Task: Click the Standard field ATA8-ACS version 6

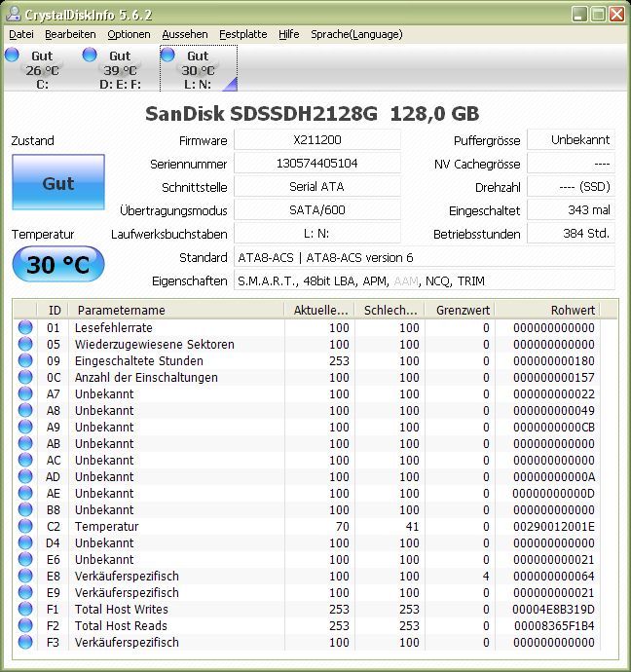Action: tap(425, 257)
